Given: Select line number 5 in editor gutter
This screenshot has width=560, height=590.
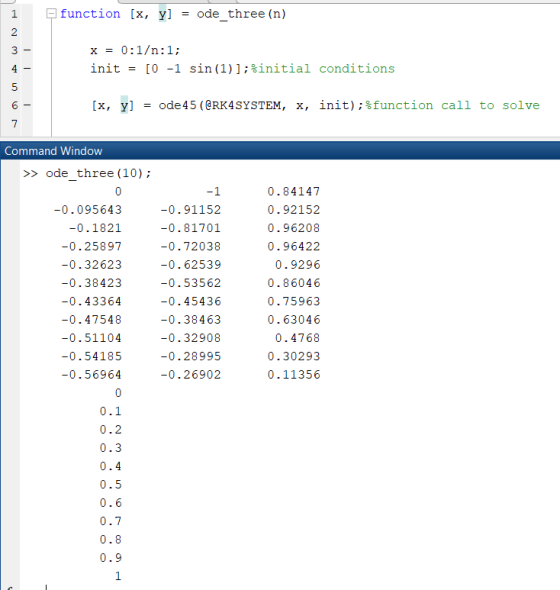Looking at the screenshot, I should coord(14,87).
